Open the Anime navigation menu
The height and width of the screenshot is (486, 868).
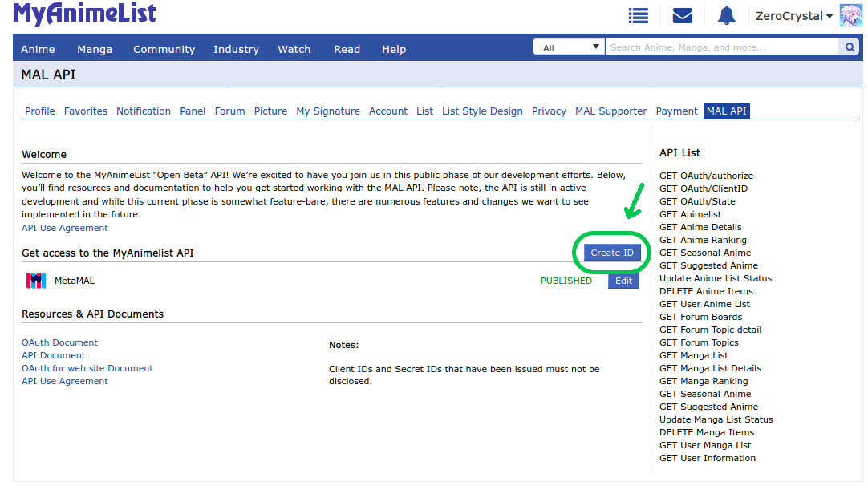click(x=38, y=49)
